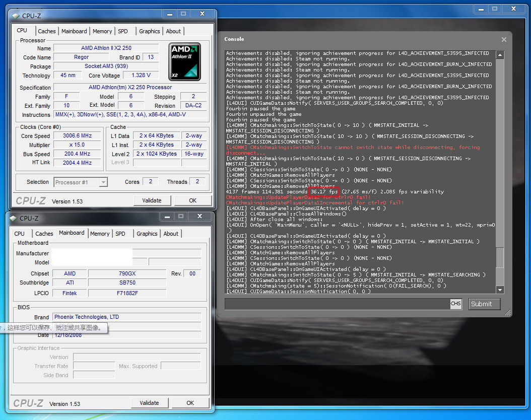Click the Package value Socket AM3 (939)
Screen dimensions: 531x420
106,66
